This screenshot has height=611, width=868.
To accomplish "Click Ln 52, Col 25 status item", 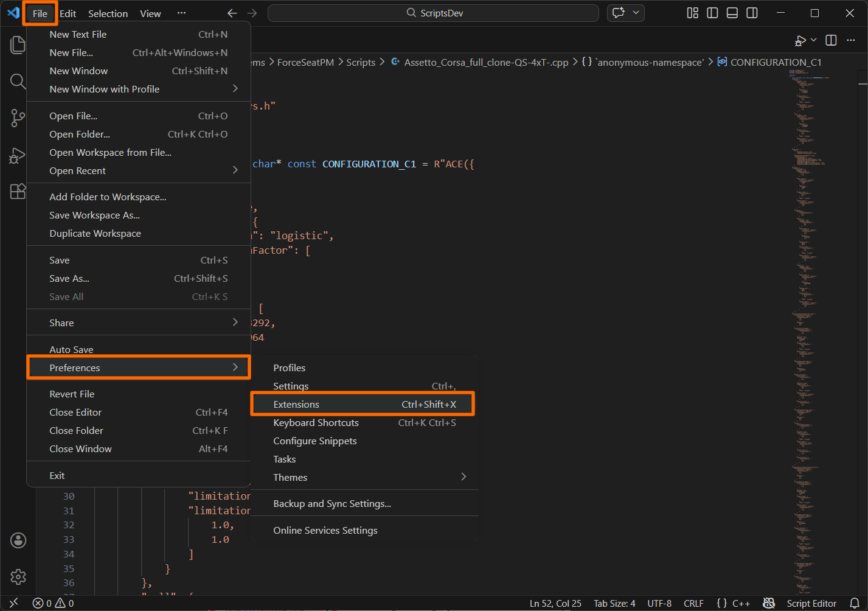I will [x=555, y=603].
